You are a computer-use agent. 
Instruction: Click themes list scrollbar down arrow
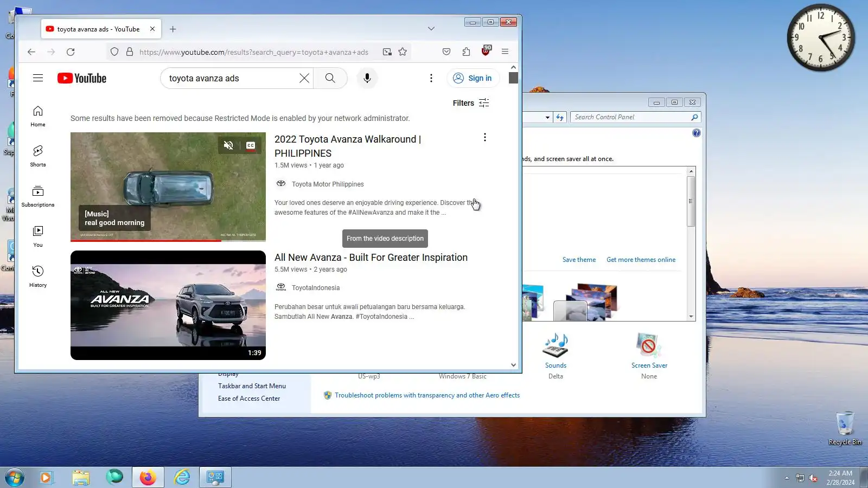[x=691, y=317]
